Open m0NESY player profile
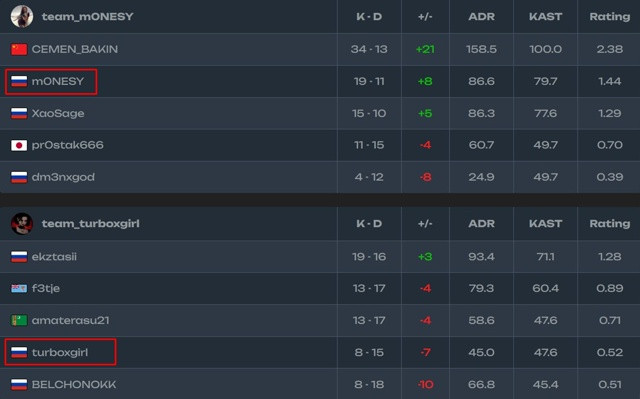The image size is (640, 399). coord(58,81)
